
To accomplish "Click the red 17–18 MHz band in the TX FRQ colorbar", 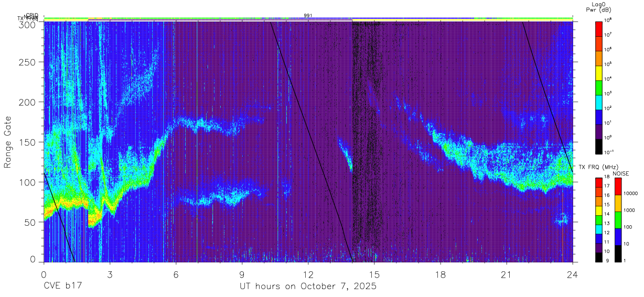I will [599, 183].
